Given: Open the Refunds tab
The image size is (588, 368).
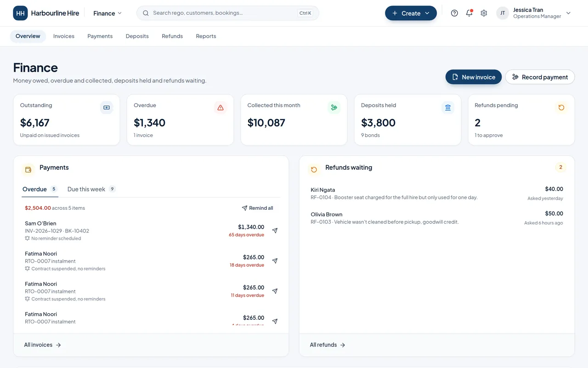Looking at the screenshot, I should click(172, 36).
